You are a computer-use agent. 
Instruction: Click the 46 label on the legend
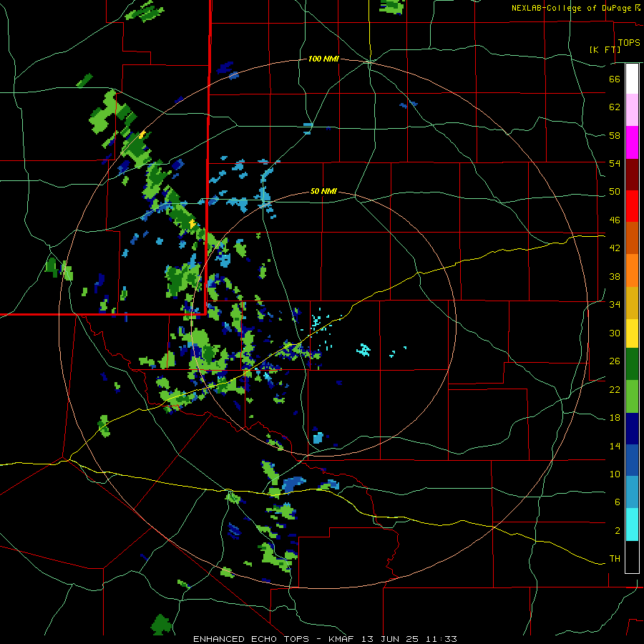(615, 220)
